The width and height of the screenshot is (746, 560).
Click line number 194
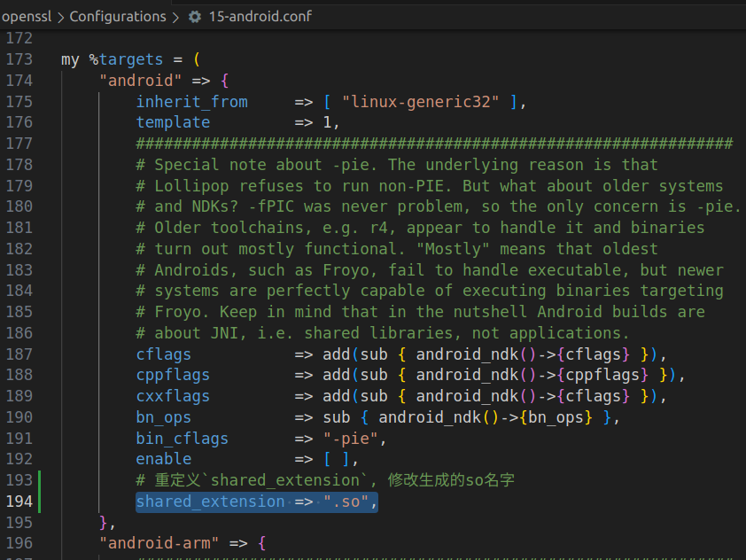tap(19, 501)
